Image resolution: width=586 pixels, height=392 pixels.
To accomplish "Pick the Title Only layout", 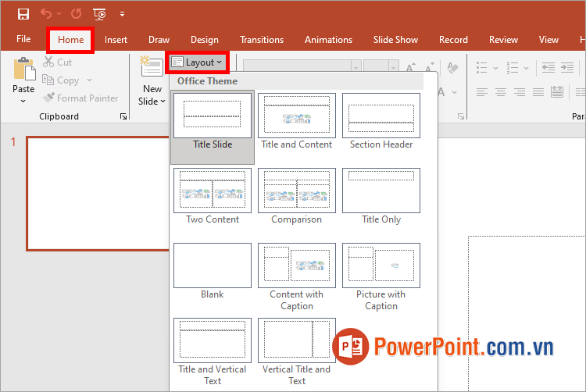I will [381, 196].
